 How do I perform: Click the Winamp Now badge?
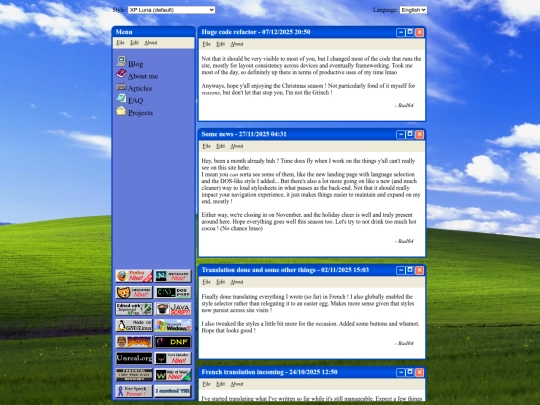pyautogui.click(x=173, y=375)
